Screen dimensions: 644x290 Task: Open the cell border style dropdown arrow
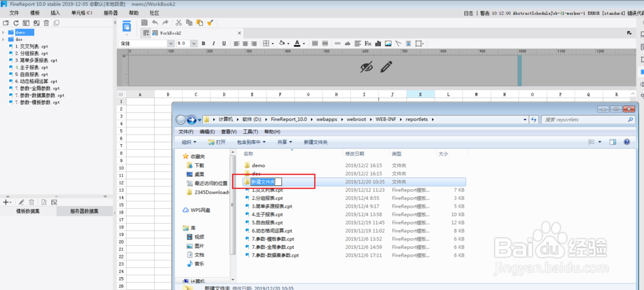click(274, 44)
